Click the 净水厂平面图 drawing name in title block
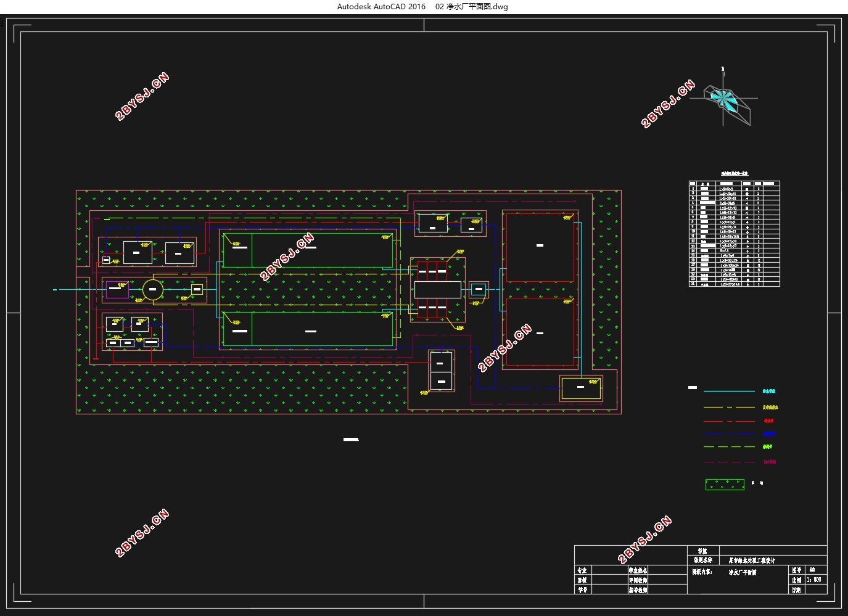 [743, 572]
